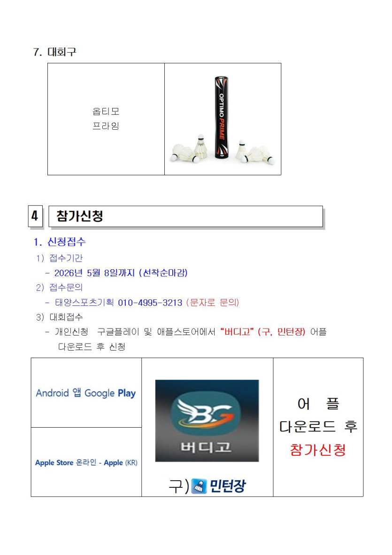Viewport: 392px width, 555px height.
Task: Click the red "버디고" (구, 민턴장) text
Action: point(262,332)
